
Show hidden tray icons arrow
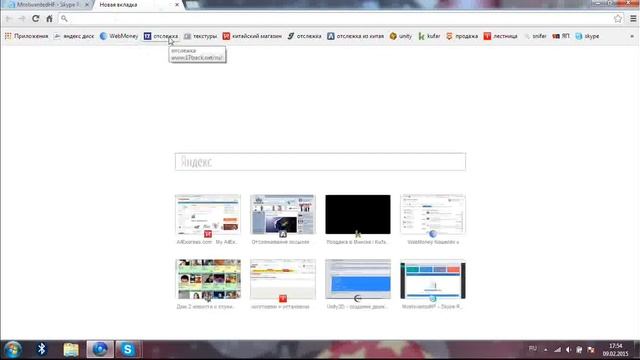coord(546,350)
